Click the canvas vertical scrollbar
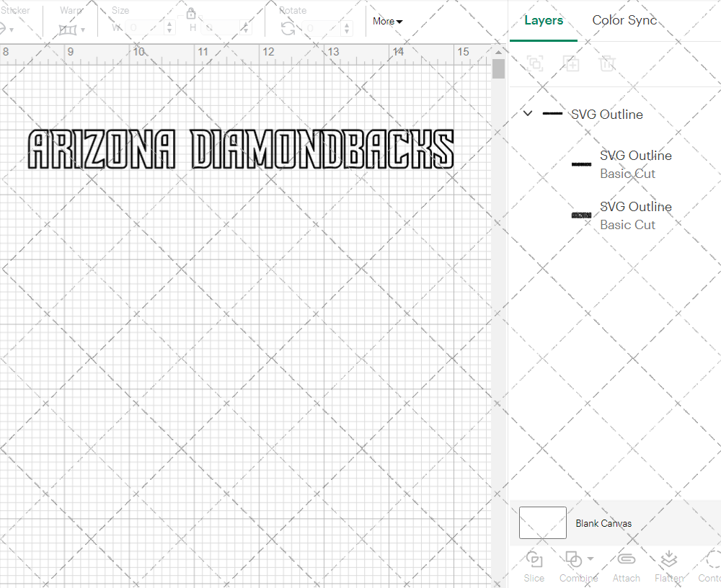This screenshot has width=721, height=588. (497, 68)
